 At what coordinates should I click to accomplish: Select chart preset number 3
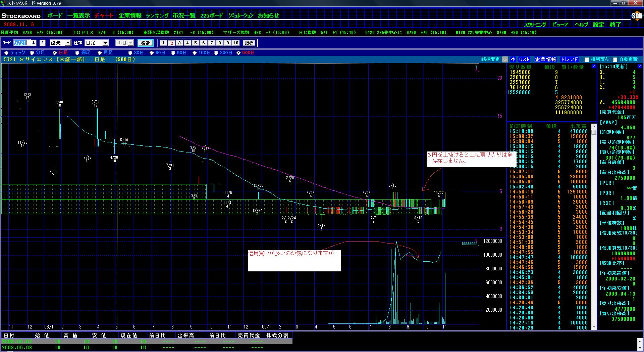tap(179, 43)
